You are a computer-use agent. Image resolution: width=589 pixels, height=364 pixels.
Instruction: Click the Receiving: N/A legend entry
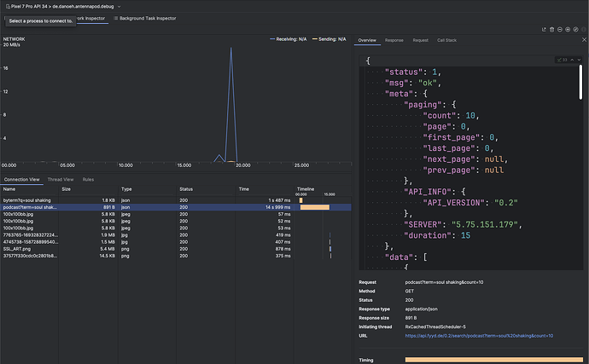(289, 39)
